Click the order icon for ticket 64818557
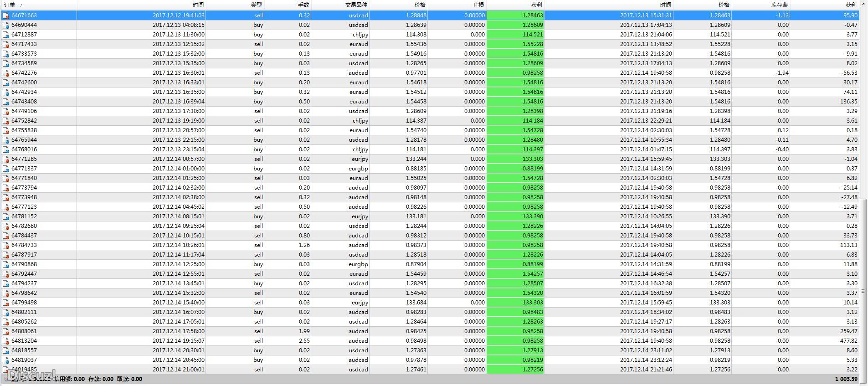The width and height of the screenshot is (868, 386). pyautogui.click(x=6, y=350)
